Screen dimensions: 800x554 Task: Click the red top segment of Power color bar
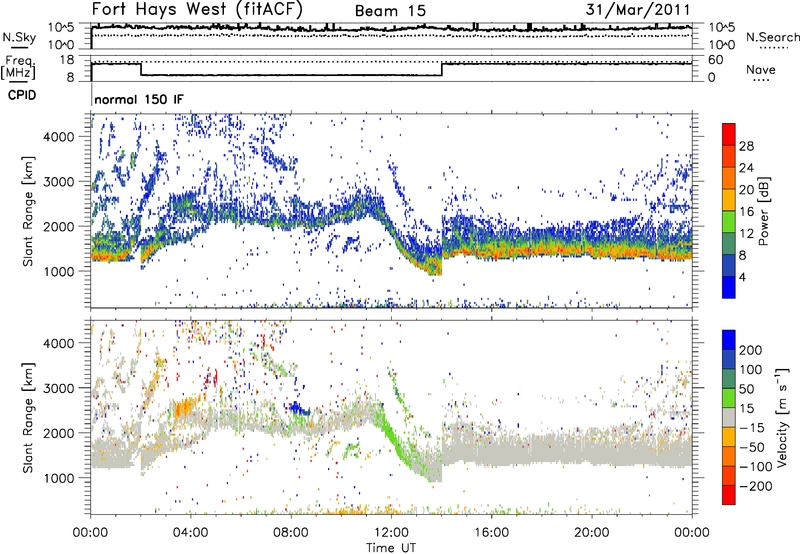pyautogui.click(x=729, y=134)
